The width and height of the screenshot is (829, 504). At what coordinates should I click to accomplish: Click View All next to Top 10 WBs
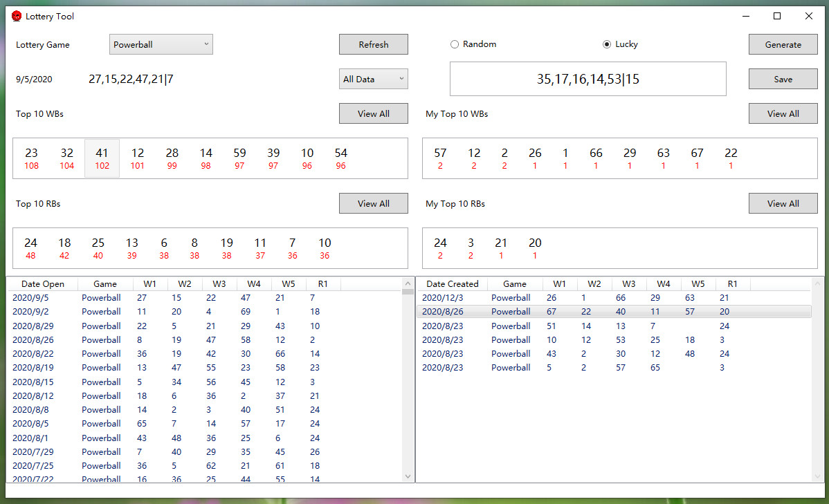(x=373, y=113)
